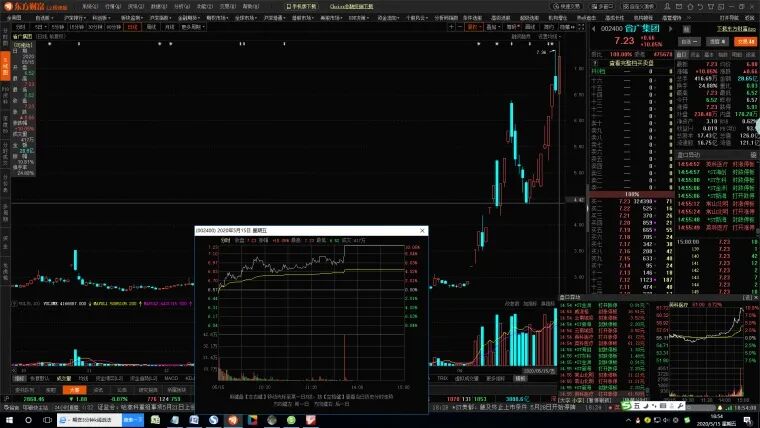760x428 pixels.
Task: Open the 系统(S) menu
Action: pos(90,7)
